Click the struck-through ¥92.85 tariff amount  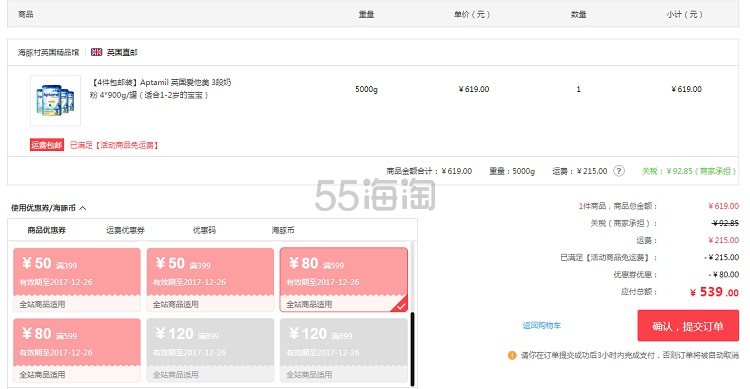[x=725, y=223]
